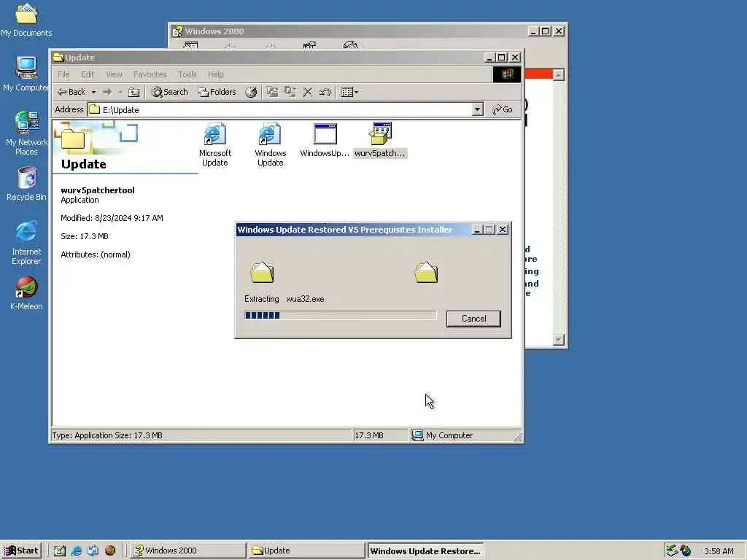Cancel the prerequisites extraction

(473, 319)
